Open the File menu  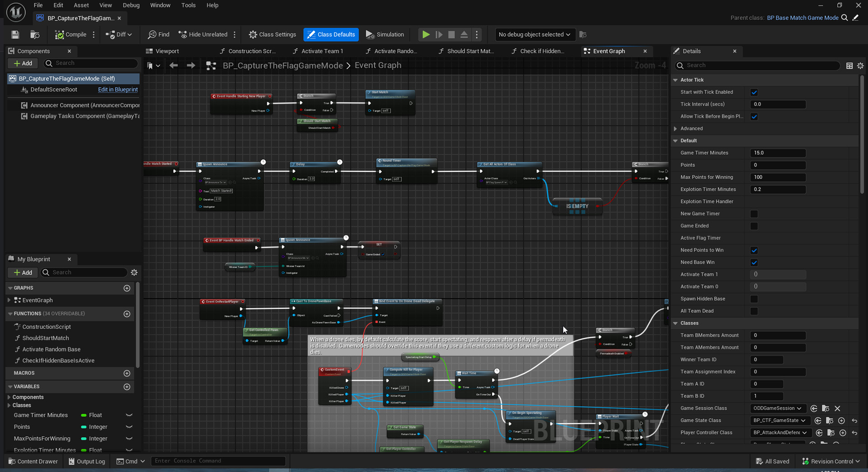pyautogui.click(x=38, y=5)
